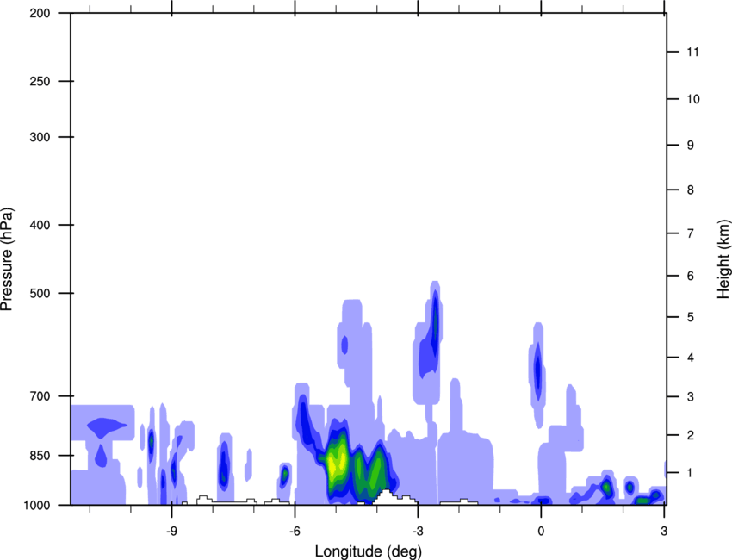Click the 400 pressure tick label
732x560 pixels.
tap(40, 225)
